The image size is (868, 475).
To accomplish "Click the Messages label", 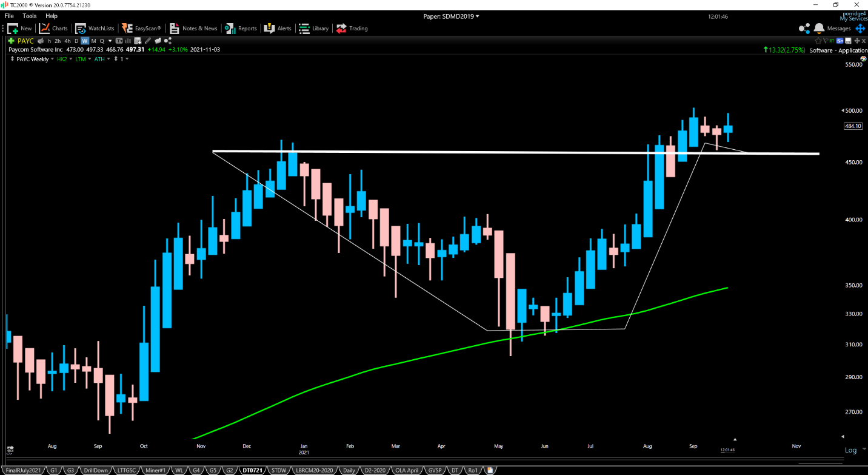I will tap(839, 29).
